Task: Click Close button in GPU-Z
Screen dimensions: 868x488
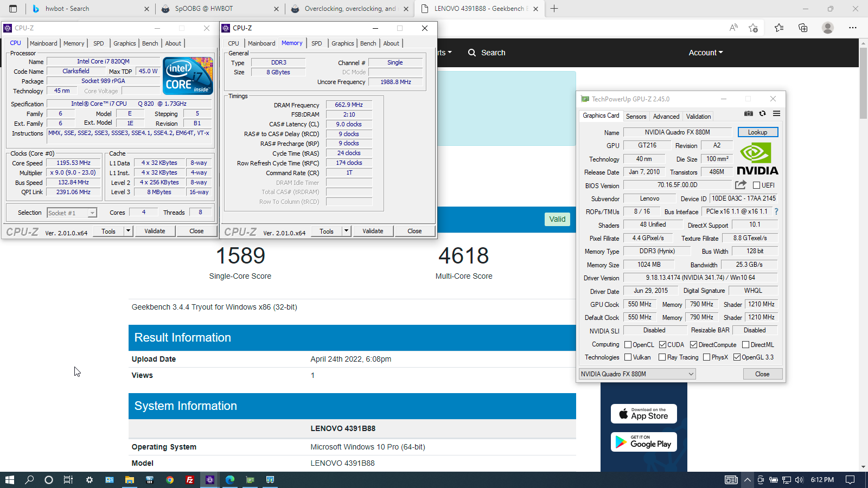Action: click(762, 374)
